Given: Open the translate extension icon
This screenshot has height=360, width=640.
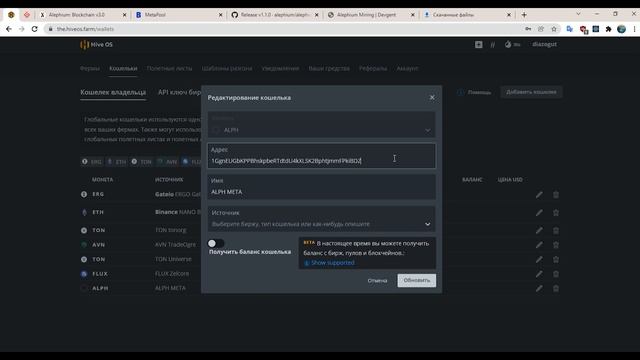Looking at the screenshot, I should [x=570, y=29].
